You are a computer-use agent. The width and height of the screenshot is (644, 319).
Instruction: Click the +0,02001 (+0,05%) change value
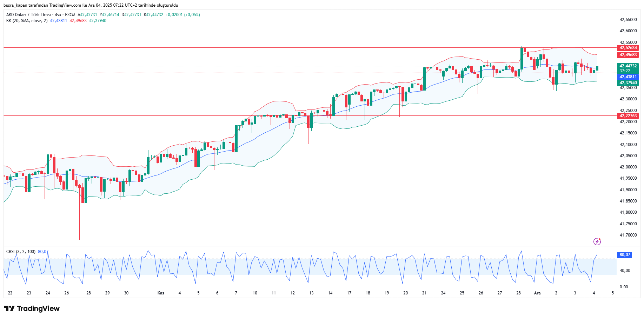click(x=182, y=15)
